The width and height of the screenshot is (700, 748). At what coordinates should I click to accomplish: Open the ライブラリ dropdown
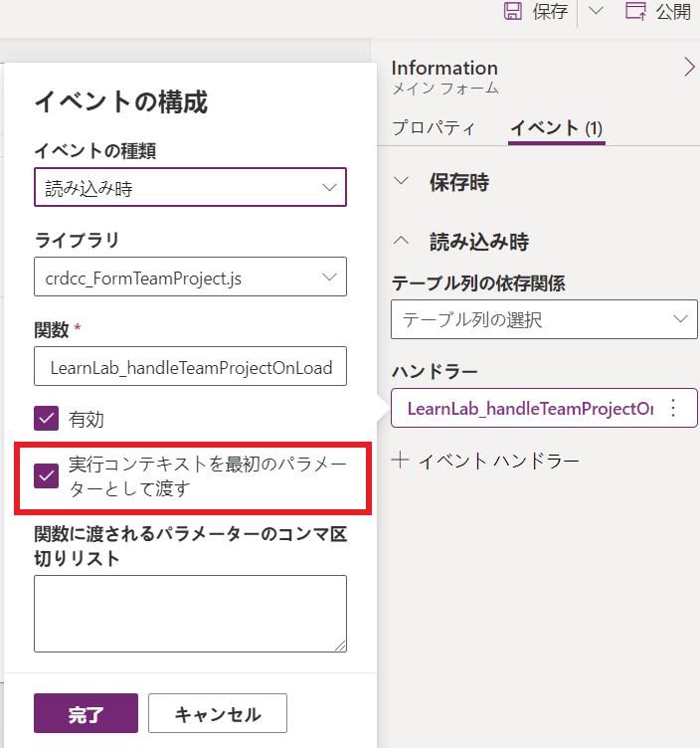pos(190,278)
